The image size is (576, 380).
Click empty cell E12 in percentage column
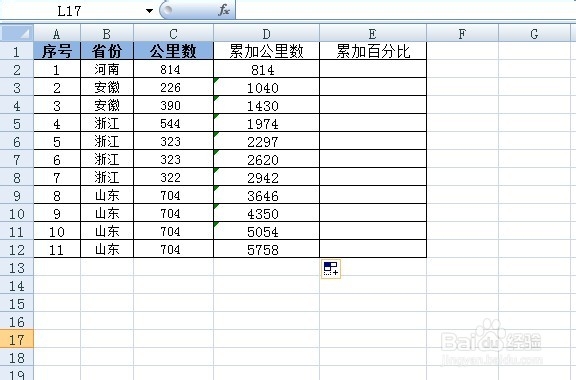[x=373, y=249]
